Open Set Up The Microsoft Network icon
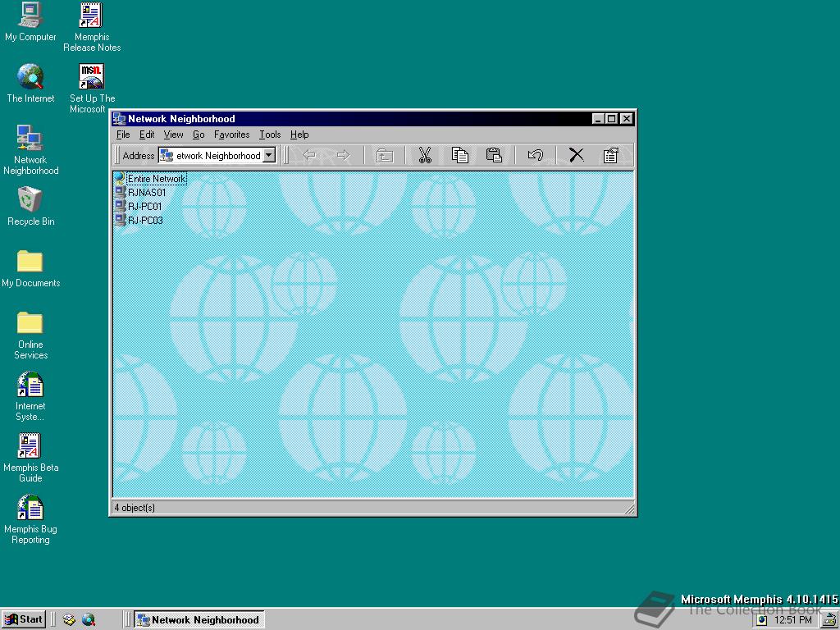The image size is (840, 630). [92, 89]
